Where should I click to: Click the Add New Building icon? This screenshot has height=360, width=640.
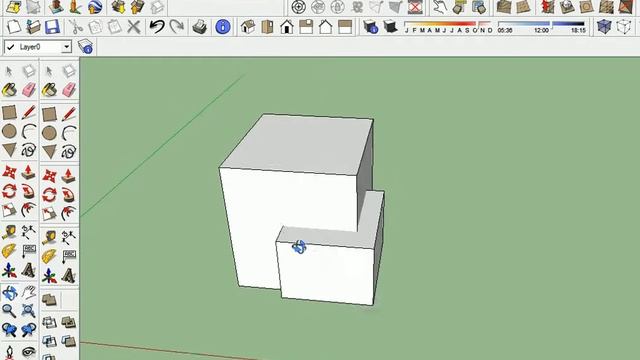click(56, 7)
